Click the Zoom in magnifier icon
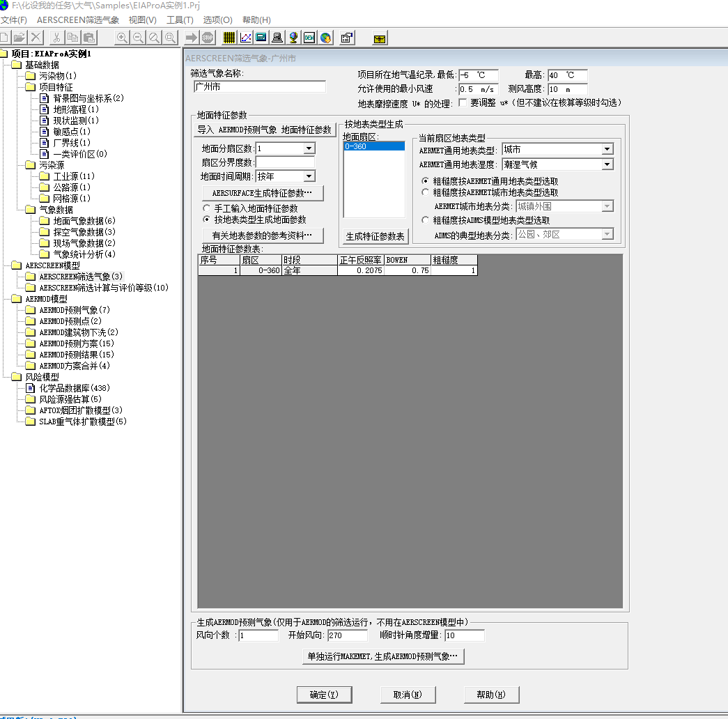Image resolution: width=728 pixels, height=719 pixels. 122,38
